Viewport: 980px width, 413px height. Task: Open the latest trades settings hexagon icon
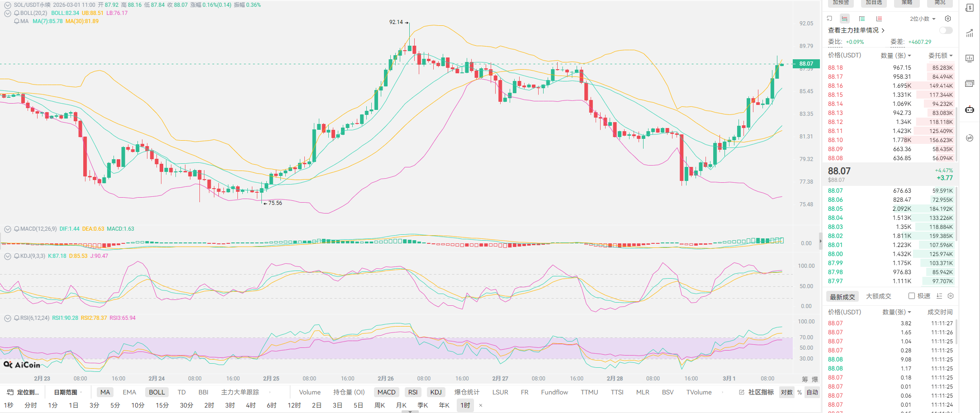(x=951, y=296)
